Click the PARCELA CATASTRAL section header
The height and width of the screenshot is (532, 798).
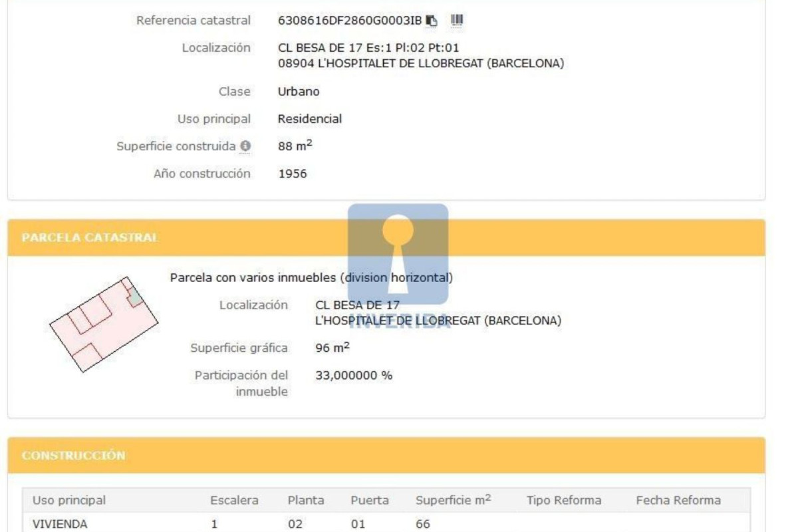(386, 237)
